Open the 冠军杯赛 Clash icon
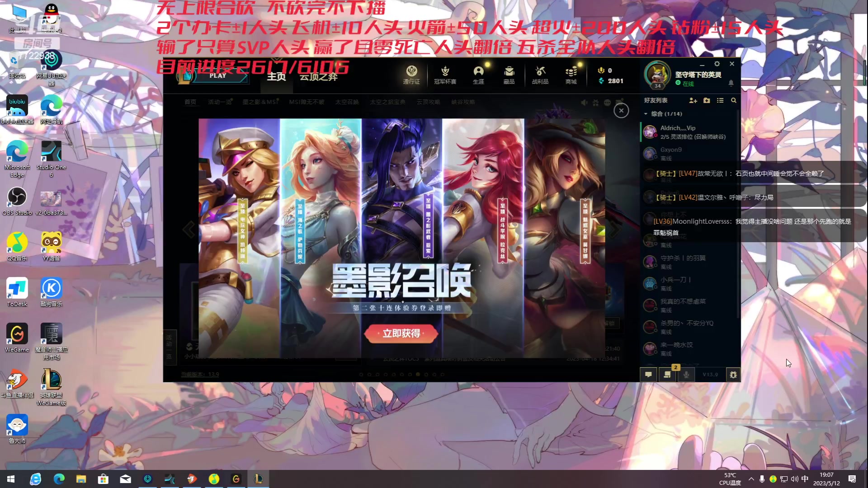 coord(445,75)
